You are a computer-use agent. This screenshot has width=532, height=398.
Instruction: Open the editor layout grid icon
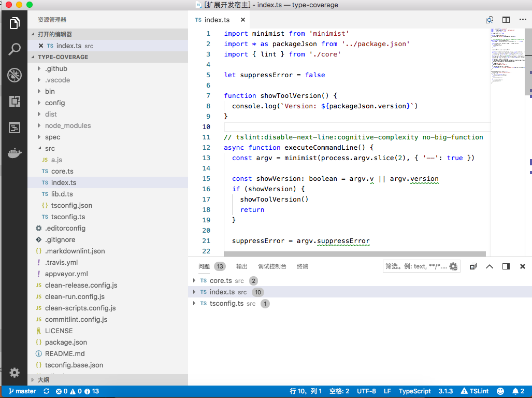pyautogui.click(x=506, y=19)
